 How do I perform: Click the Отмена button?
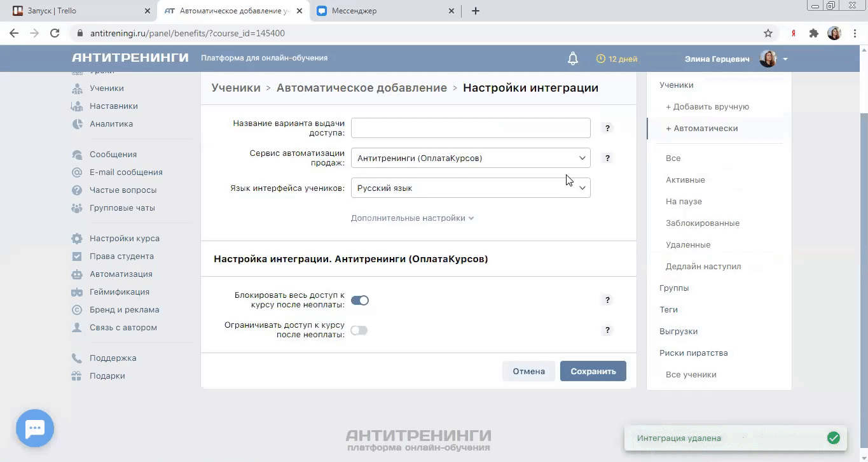[x=528, y=371]
